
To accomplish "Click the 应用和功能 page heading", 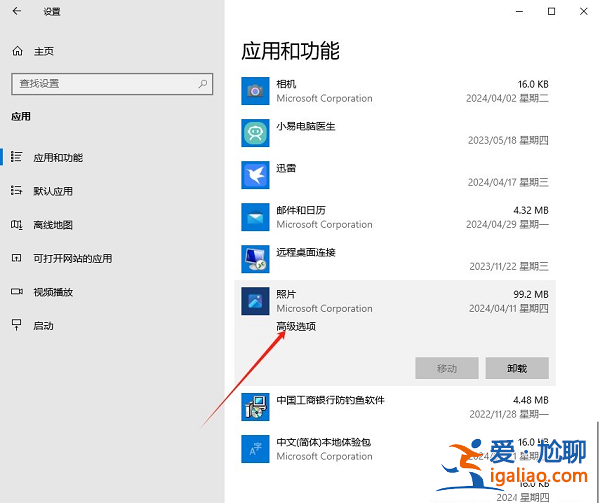I will tap(290, 50).
